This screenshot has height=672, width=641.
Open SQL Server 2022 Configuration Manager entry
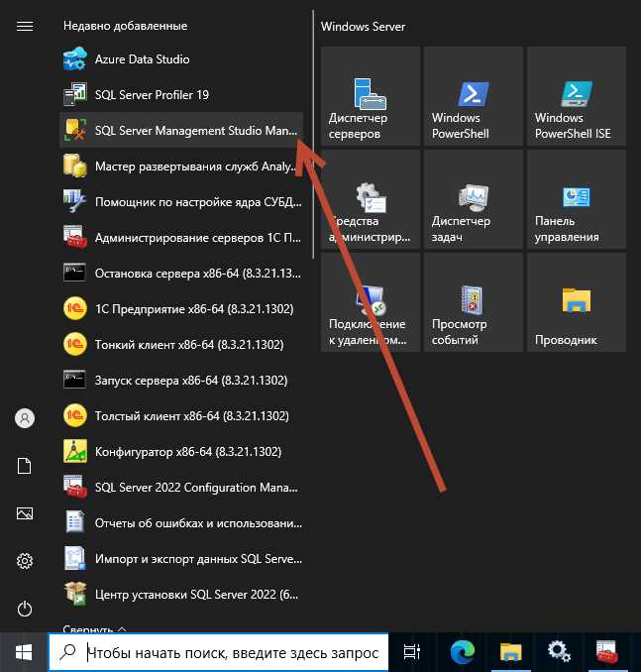[181, 488]
